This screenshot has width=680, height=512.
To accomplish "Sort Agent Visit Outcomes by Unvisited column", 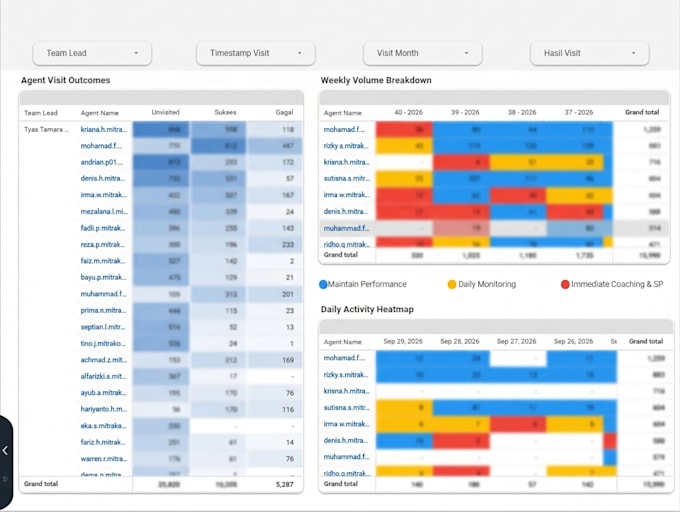I will 165,112.
